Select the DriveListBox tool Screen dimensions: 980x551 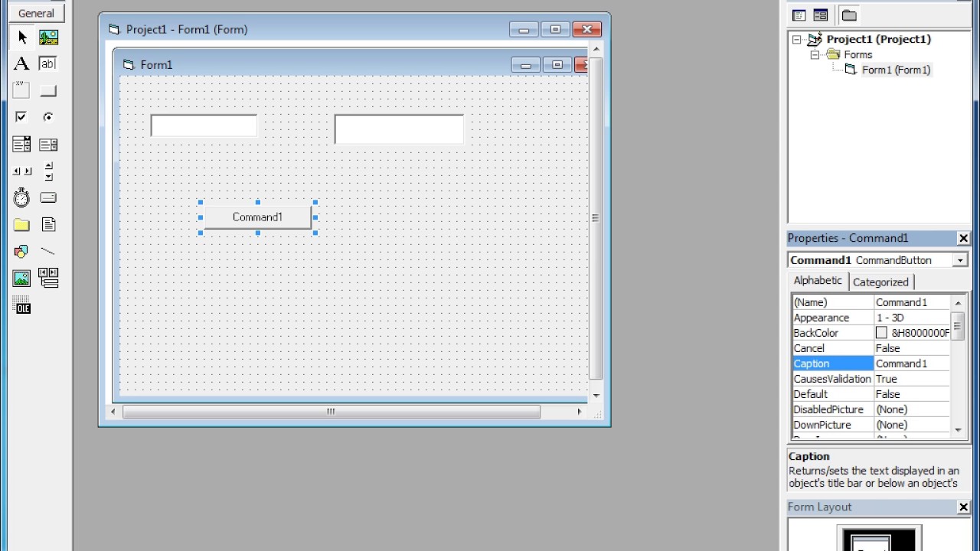tap(48, 197)
